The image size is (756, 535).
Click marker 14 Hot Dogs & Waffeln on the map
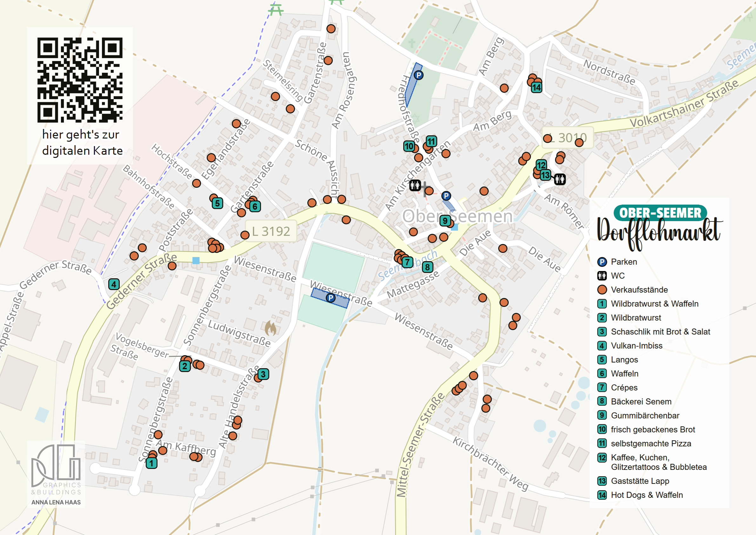point(536,88)
